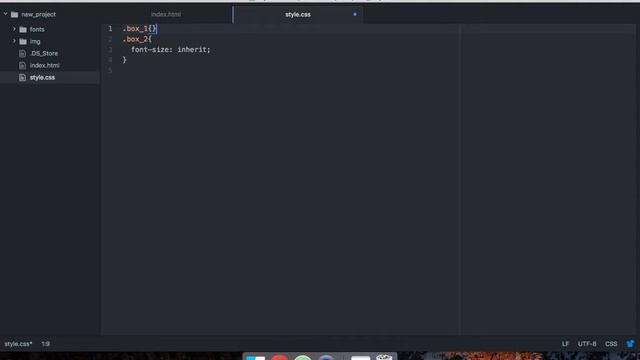Click the .DS_Store file icon

[22, 53]
